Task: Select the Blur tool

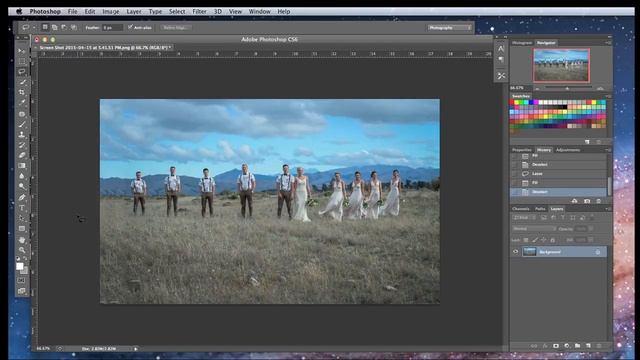Action: tap(22, 176)
